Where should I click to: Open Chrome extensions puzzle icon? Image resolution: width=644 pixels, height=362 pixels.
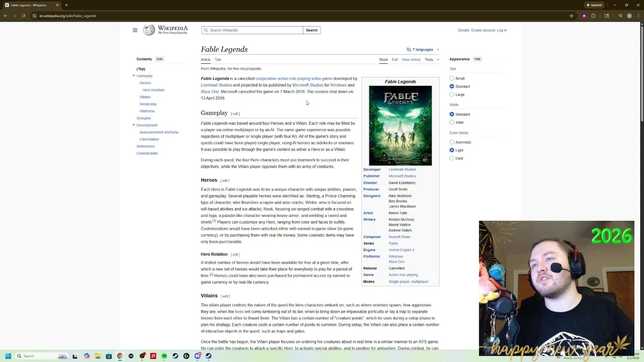click(x=593, y=16)
